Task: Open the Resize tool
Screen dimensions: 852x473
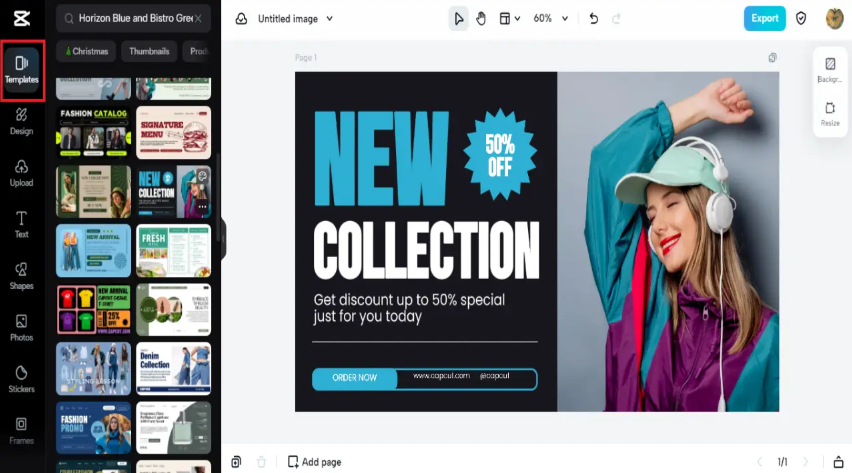Action: (830, 114)
